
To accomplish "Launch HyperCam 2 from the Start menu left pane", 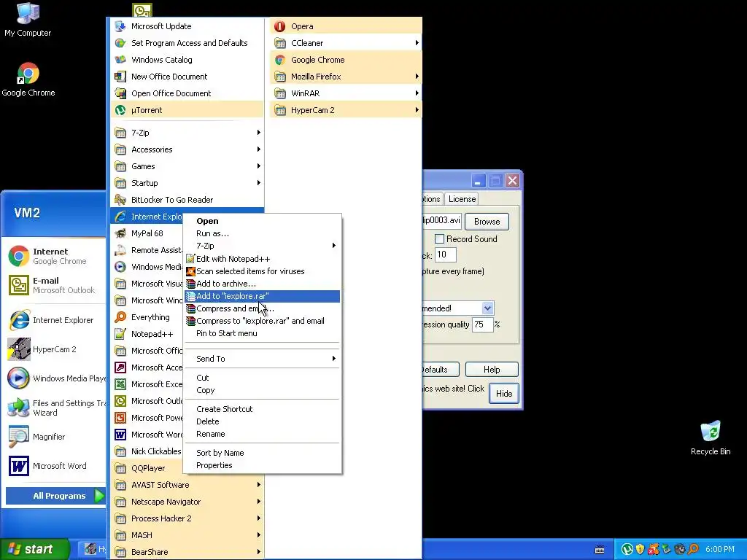I will [x=54, y=349].
